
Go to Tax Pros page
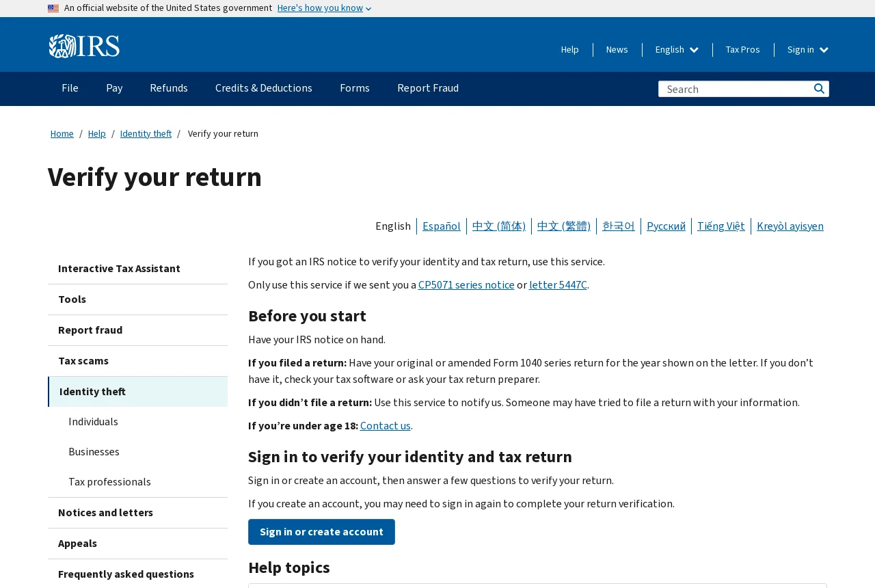tap(743, 49)
